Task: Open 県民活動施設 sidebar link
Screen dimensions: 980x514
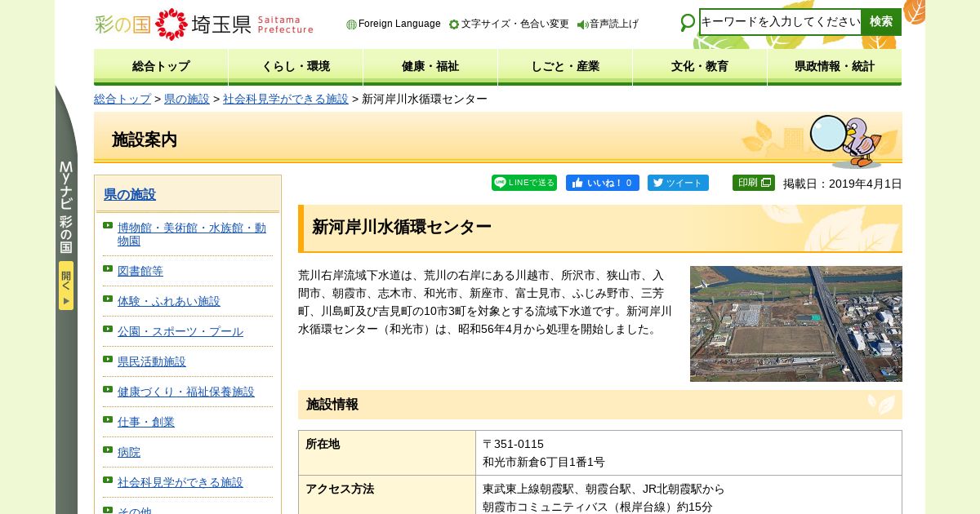Action: pos(152,361)
